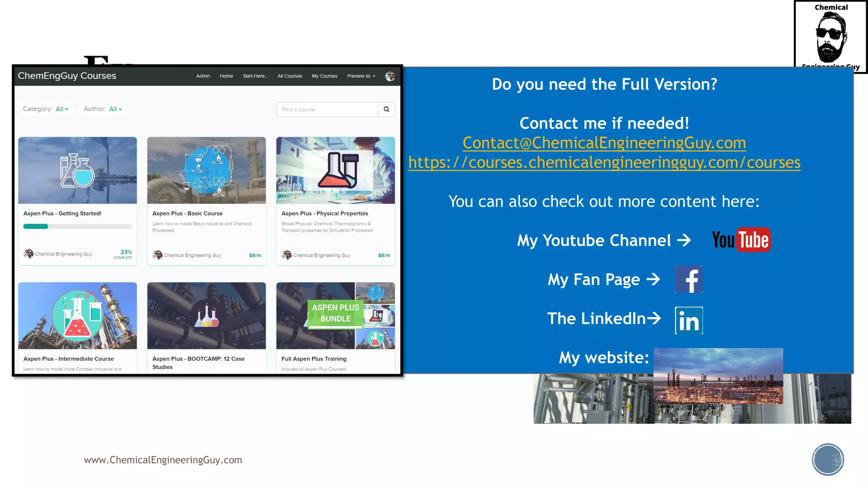Select the Home menu item
Screen dimensions: 868x488
point(226,76)
